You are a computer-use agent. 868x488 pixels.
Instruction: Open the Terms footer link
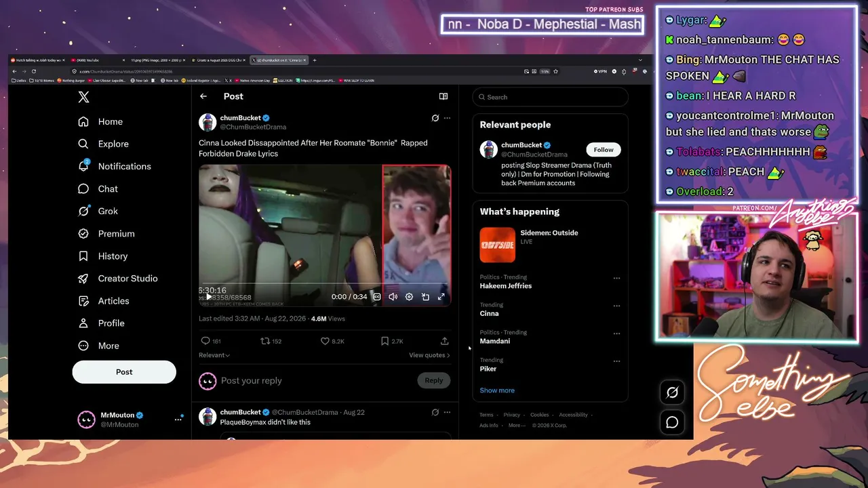pyautogui.click(x=486, y=415)
